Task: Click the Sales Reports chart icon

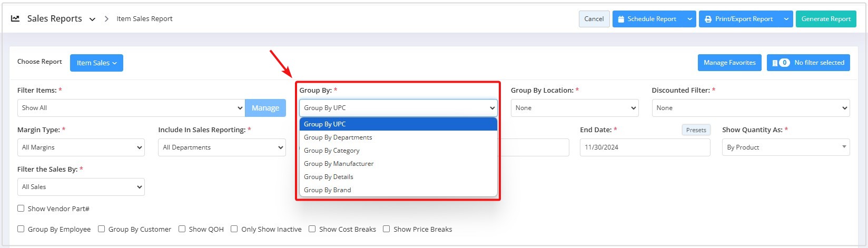Action: coord(15,18)
